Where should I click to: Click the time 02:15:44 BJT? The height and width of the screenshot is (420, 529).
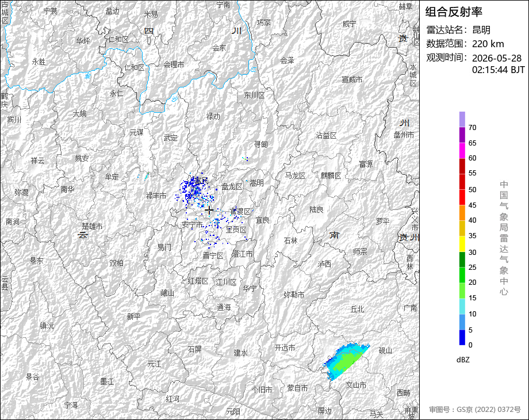[x=499, y=70]
